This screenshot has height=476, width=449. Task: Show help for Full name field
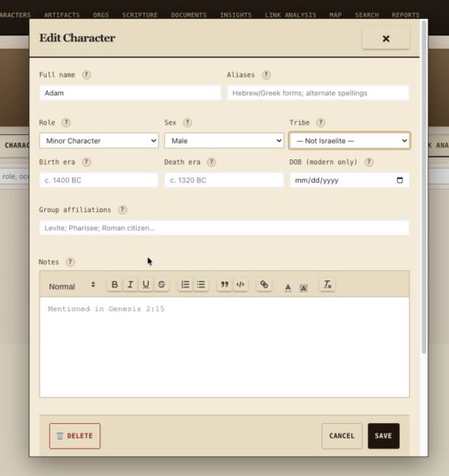(x=87, y=74)
